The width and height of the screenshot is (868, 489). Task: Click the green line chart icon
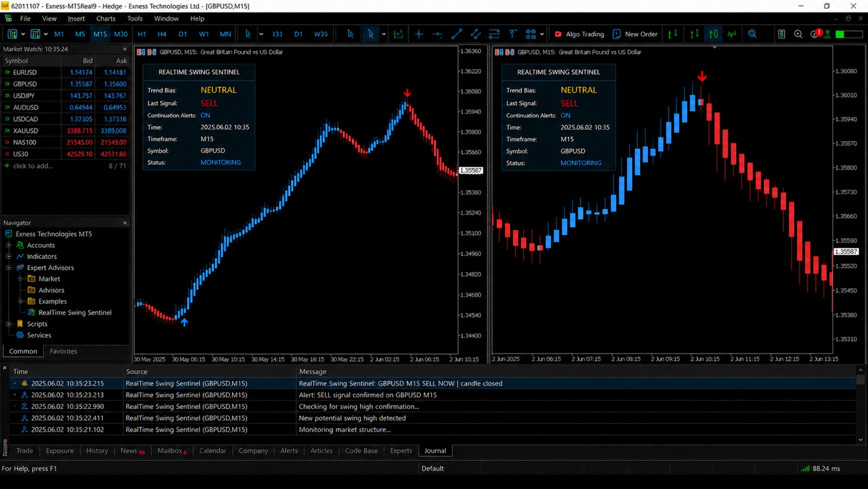732,34
